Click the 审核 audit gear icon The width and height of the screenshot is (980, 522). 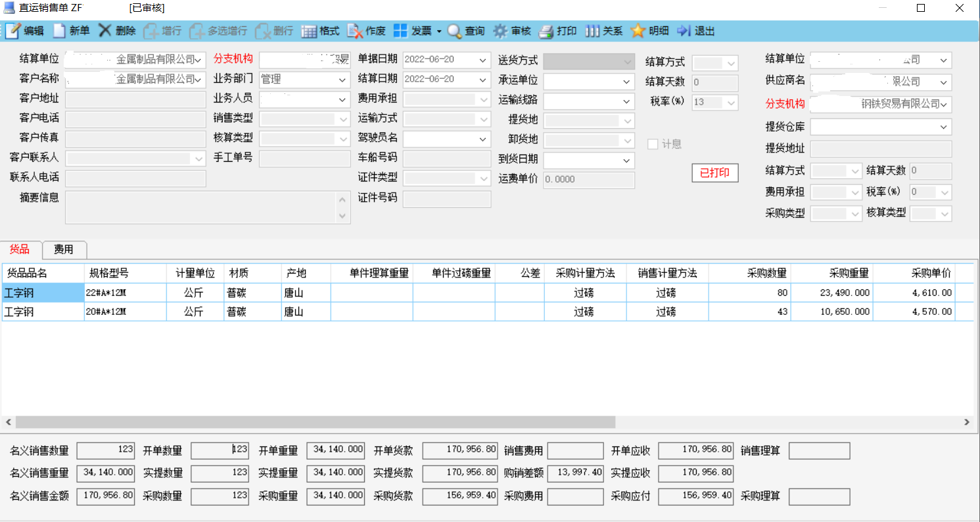click(x=500, y=31)
